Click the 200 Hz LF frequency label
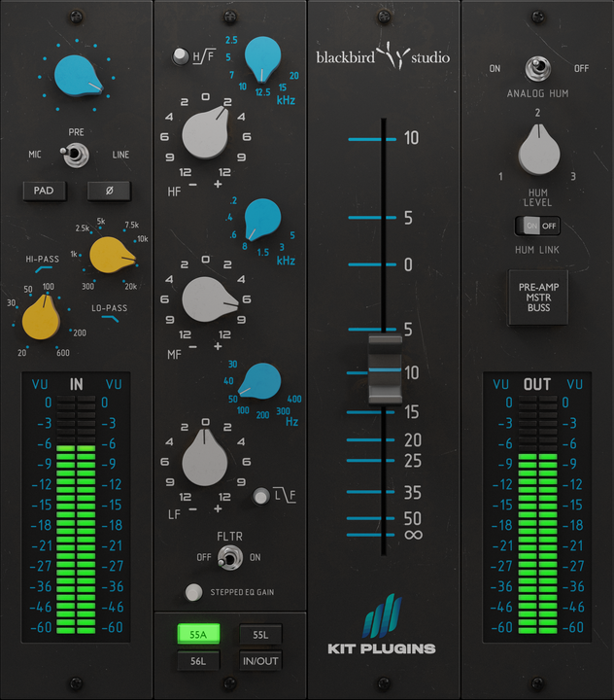Image resolution: width=614 pixels, height=700 pixels. (262, 415)
